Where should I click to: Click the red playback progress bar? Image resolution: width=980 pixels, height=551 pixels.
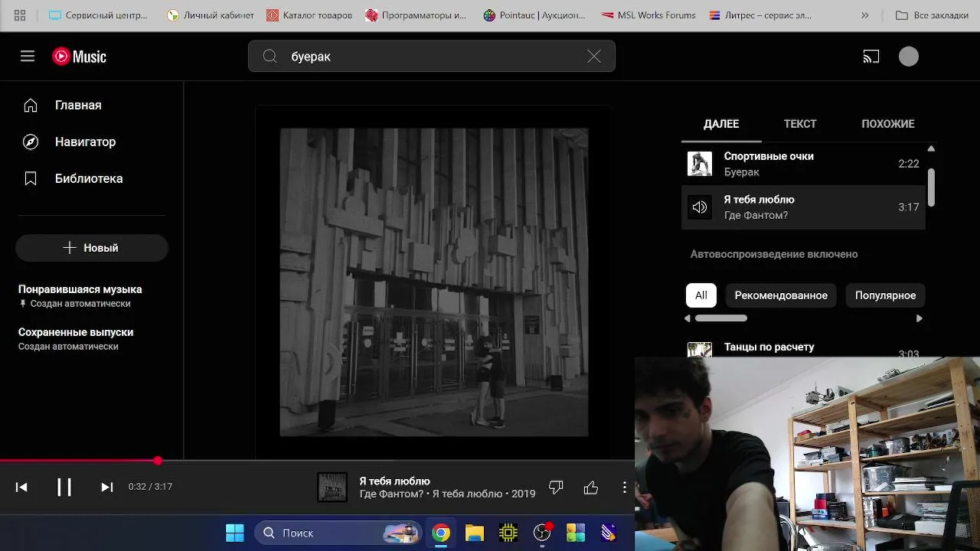coord(79,461)
